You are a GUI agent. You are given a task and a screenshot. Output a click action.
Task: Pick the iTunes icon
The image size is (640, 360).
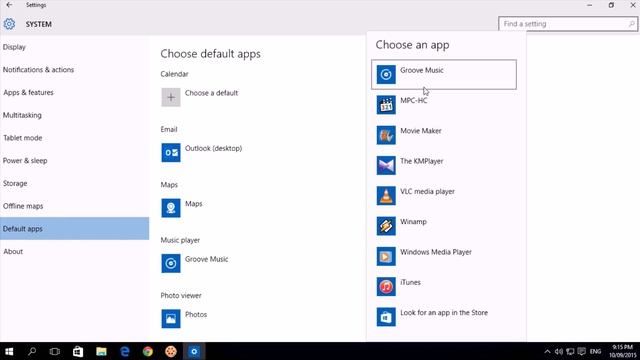click(386, 287)
